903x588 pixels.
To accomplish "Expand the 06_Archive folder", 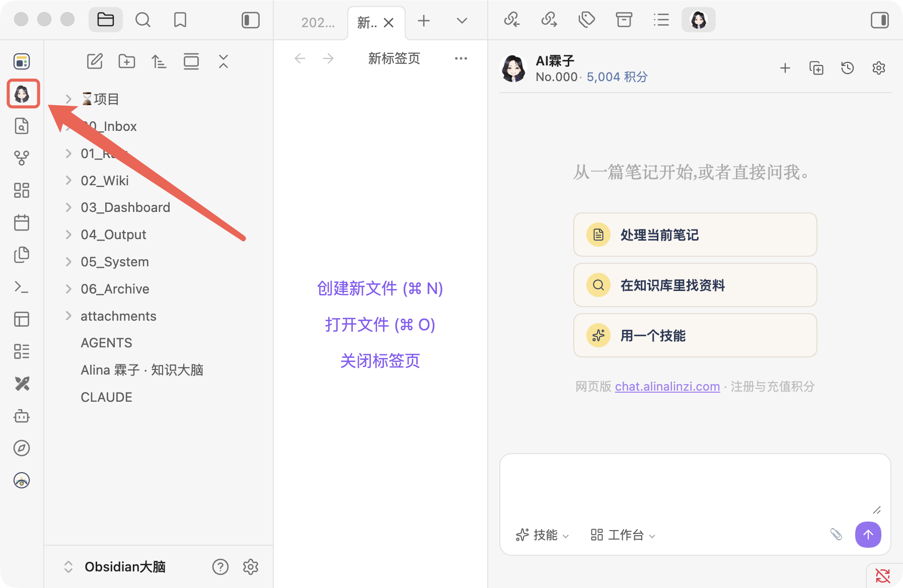I will point(68,289).
